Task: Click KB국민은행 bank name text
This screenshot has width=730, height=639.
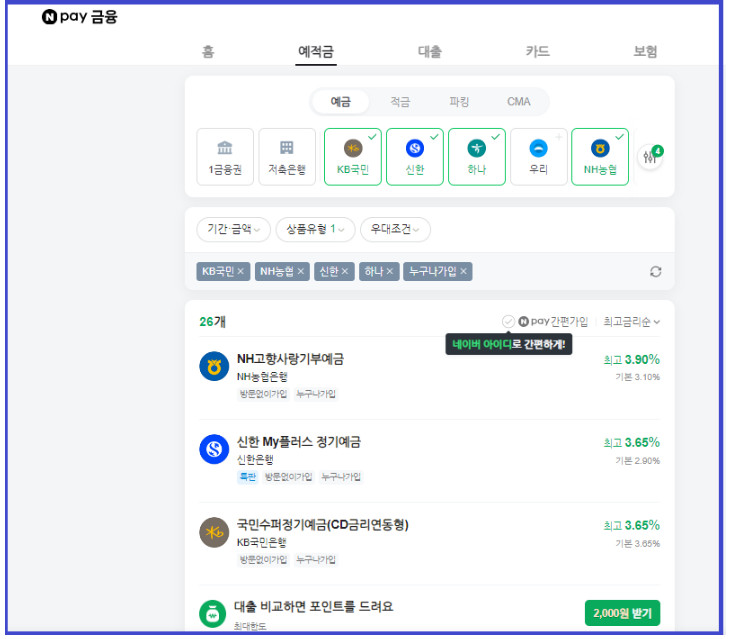Action: tap(262, 542)
